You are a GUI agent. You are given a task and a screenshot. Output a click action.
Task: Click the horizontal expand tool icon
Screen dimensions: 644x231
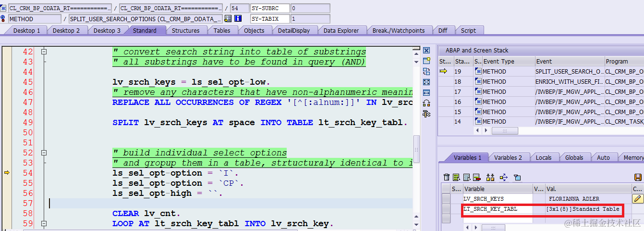(x=426, y=92)
